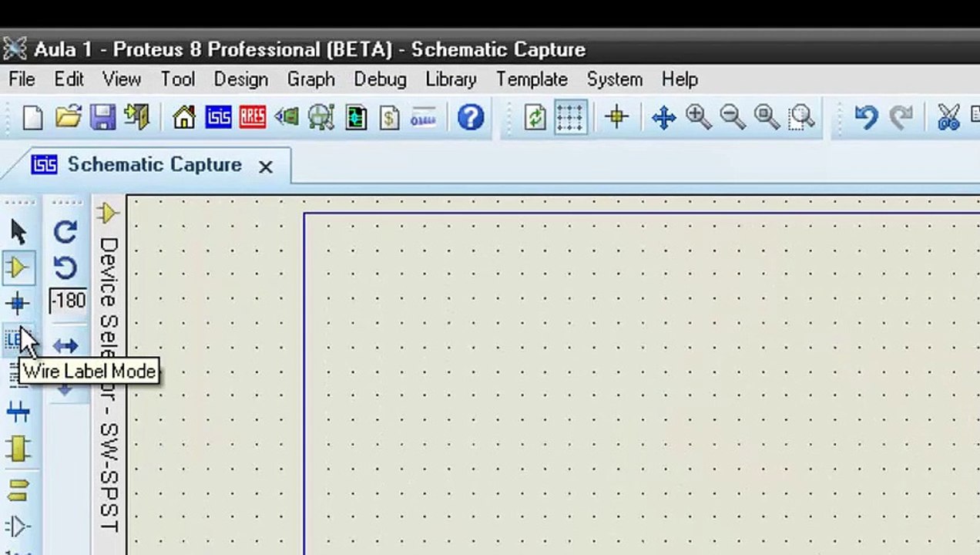This screenshot has height=555, width=980.
Task: Open the Source Code icon
Action: (423, 118)
